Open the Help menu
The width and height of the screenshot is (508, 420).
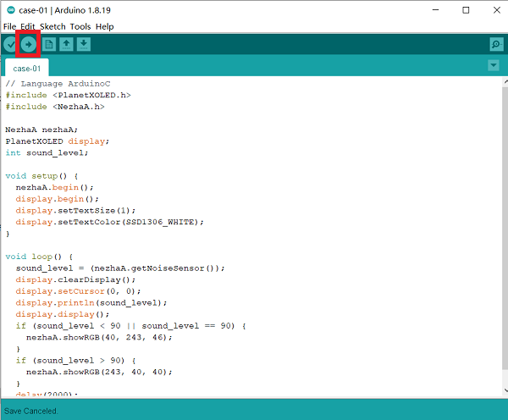[x=105, y=26]
